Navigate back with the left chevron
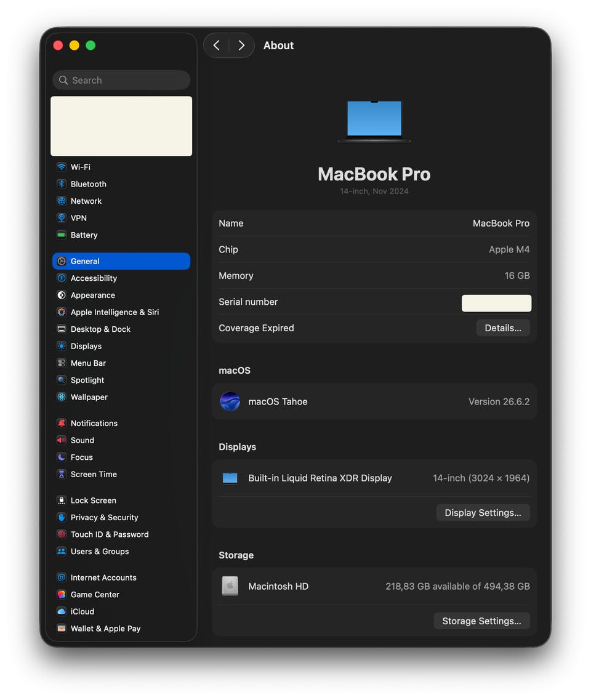 point(217,46)
